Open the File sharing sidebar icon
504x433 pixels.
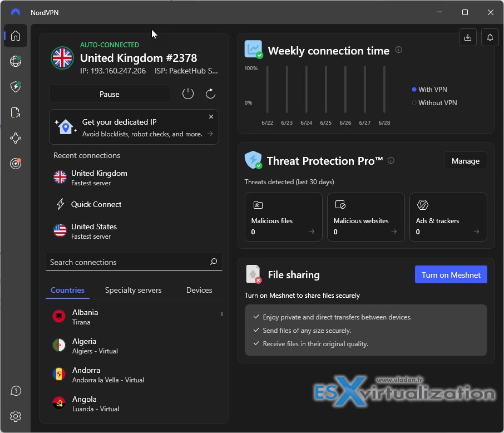click(16, 112)
